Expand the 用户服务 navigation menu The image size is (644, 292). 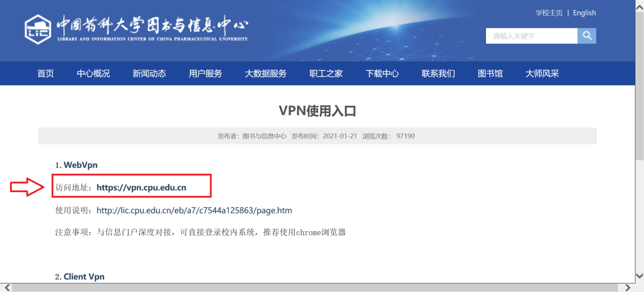[205, 73]
